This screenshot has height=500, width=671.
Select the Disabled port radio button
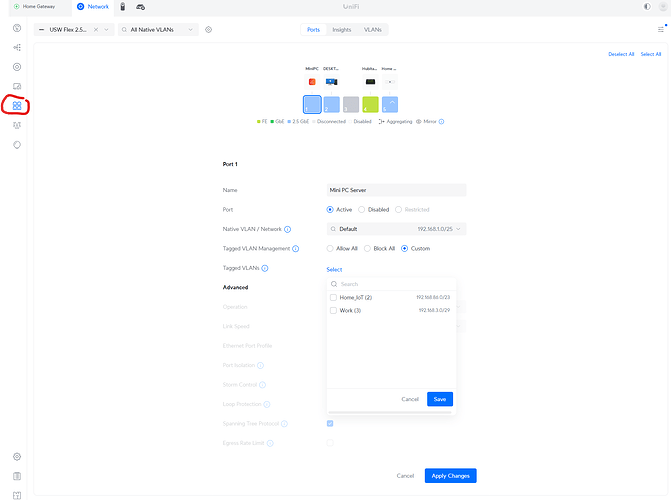pyautogui.click(x=362, y=209)
